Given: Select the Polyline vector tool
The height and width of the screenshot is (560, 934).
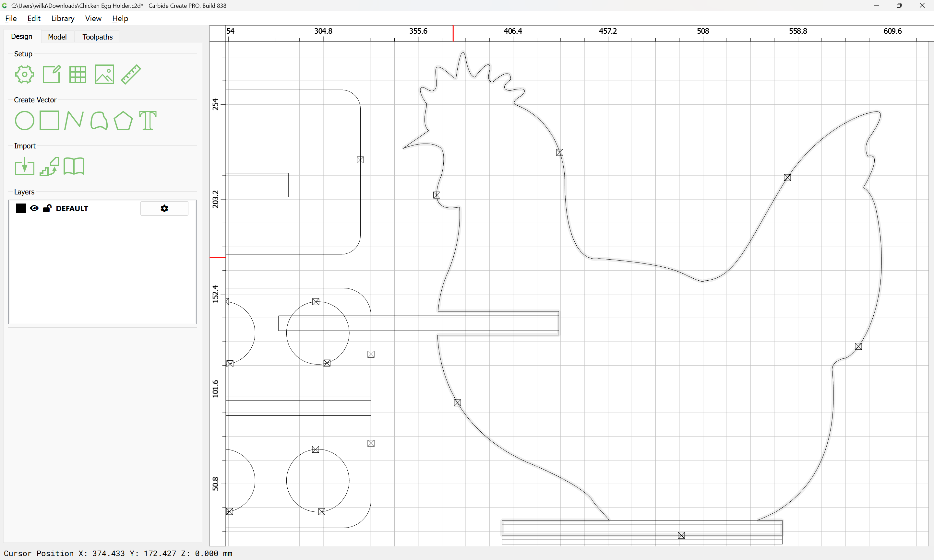Looking at the screenshot, I should click(x=74, y=121).
